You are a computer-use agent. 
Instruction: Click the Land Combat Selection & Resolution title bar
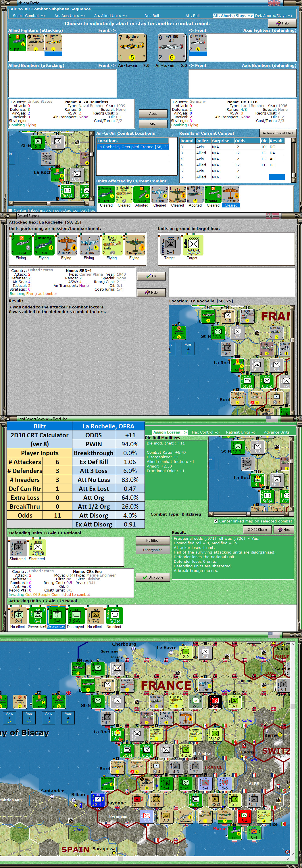[151, 419]
